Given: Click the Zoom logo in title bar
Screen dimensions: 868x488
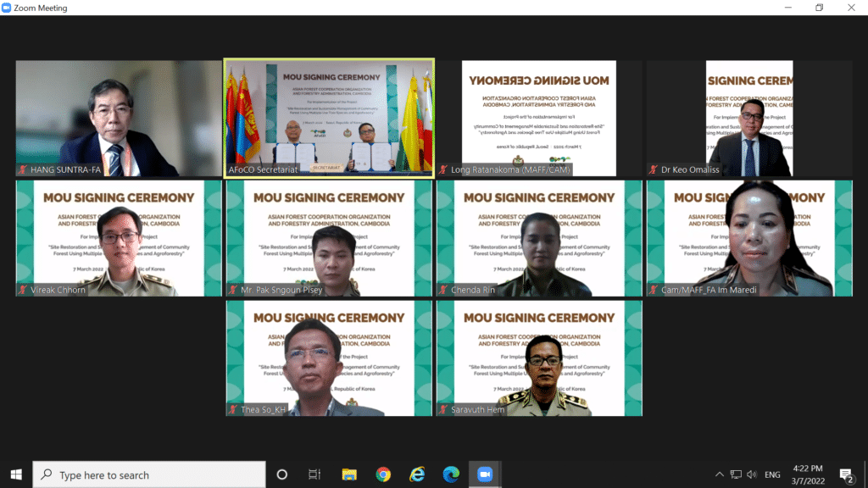Looking at the screenshot, I should 6,8.
